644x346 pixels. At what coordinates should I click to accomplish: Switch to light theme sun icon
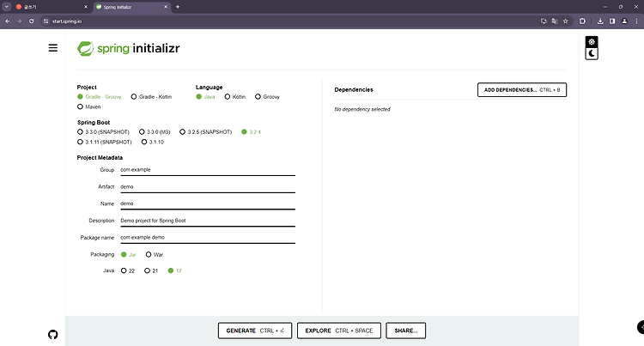(592, 42)
